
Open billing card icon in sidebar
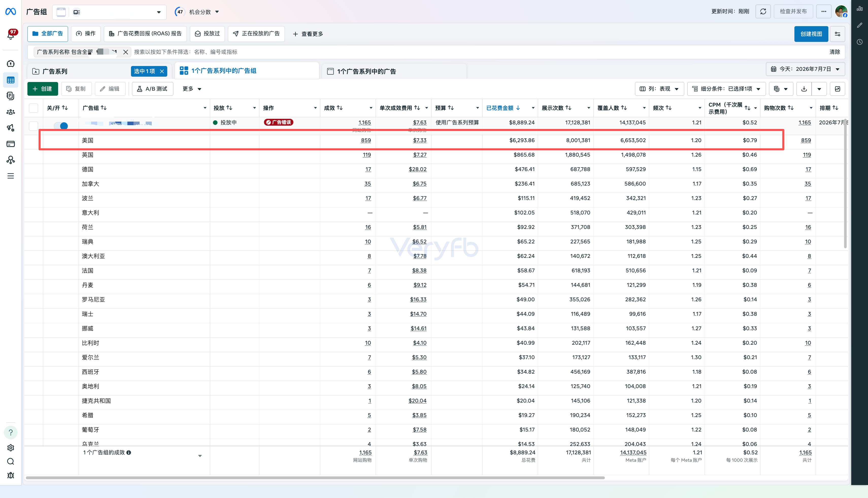(11, 144)
